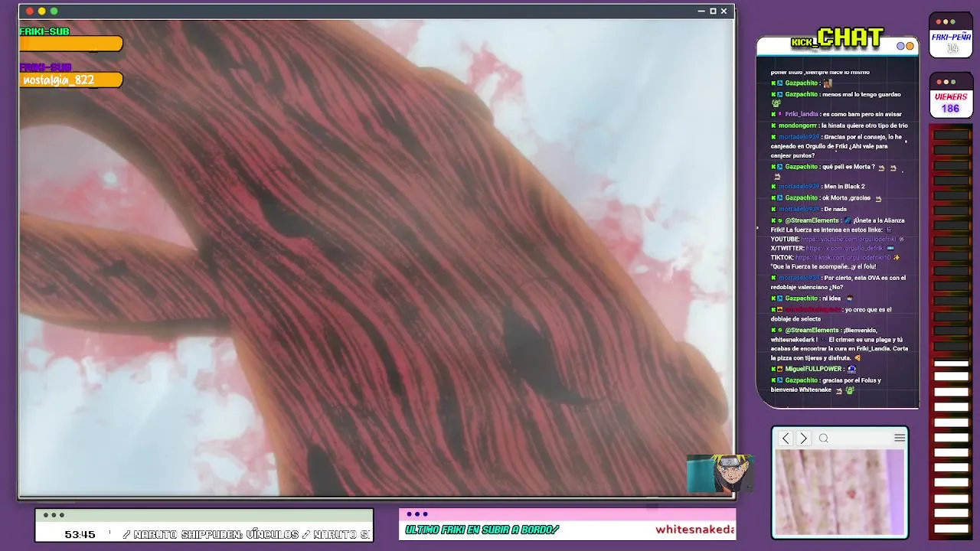Click the 'Men in Black 2' chat message
This screenshot has height=551, width=980.
[844, 186]
